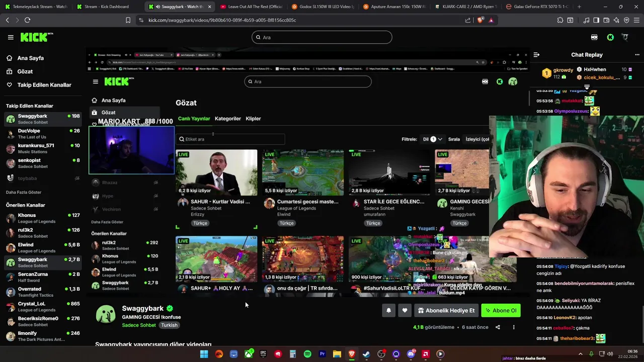Click the green Abone Ol button
Image resolution: width=644 pixels, height=362 pixels.
pyautogui.click(x=501, y=310)
